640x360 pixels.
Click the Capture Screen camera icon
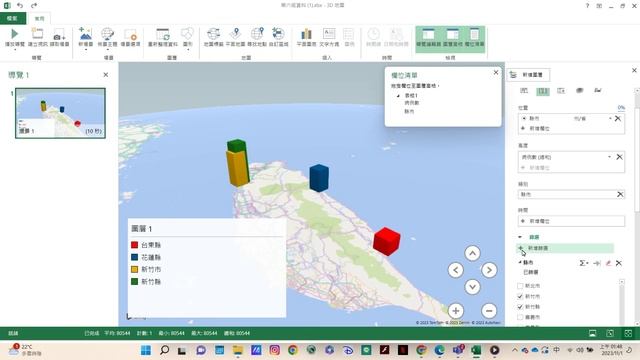tap(59, 34)
